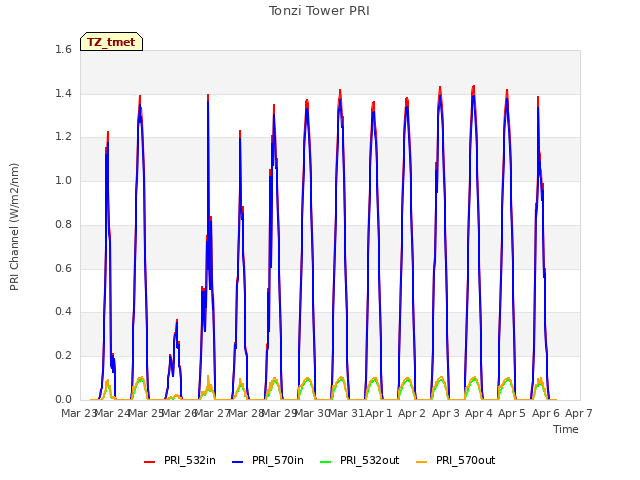
Task: Toggle the PRI_532out legend entry
Action: (360, 460)
